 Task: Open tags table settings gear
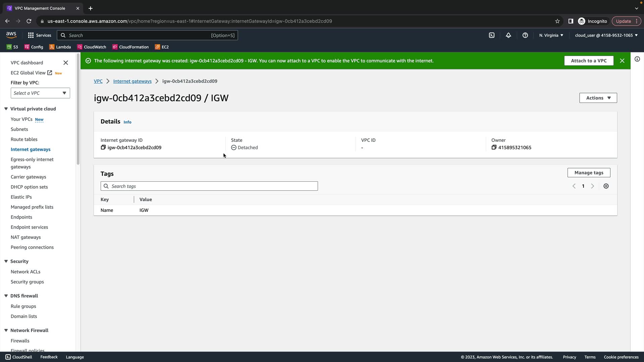pos(606,186)
